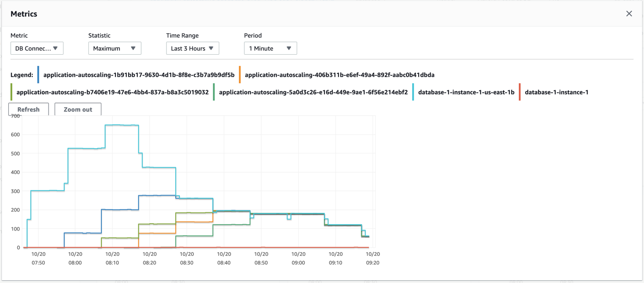
Task: Click the 07:50 time axis label
Action: pyautogui.click(x=38, y=263)
